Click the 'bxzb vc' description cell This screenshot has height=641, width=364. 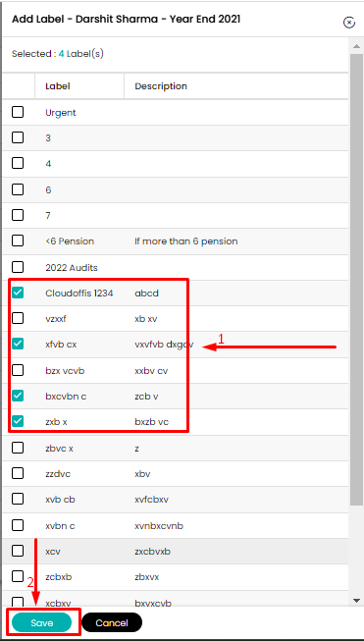point(151,422)
